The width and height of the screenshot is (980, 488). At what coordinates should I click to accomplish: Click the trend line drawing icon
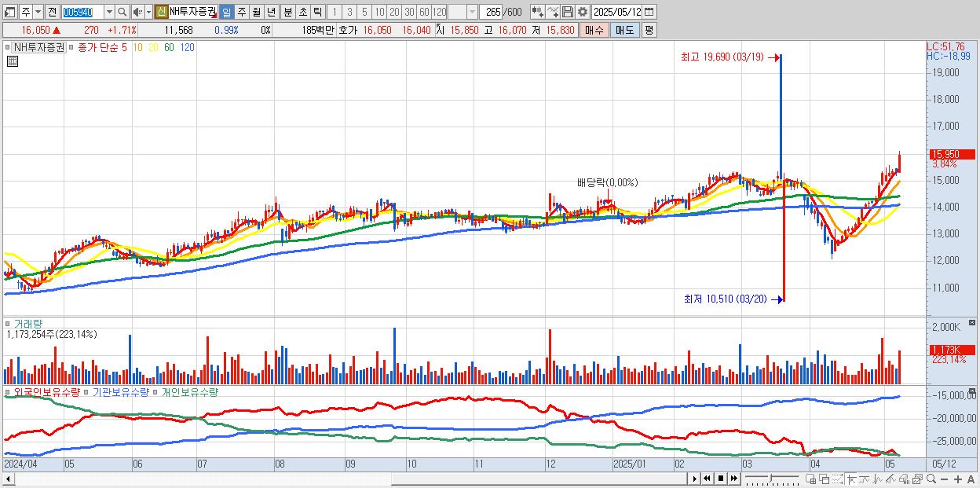point(864,479)
